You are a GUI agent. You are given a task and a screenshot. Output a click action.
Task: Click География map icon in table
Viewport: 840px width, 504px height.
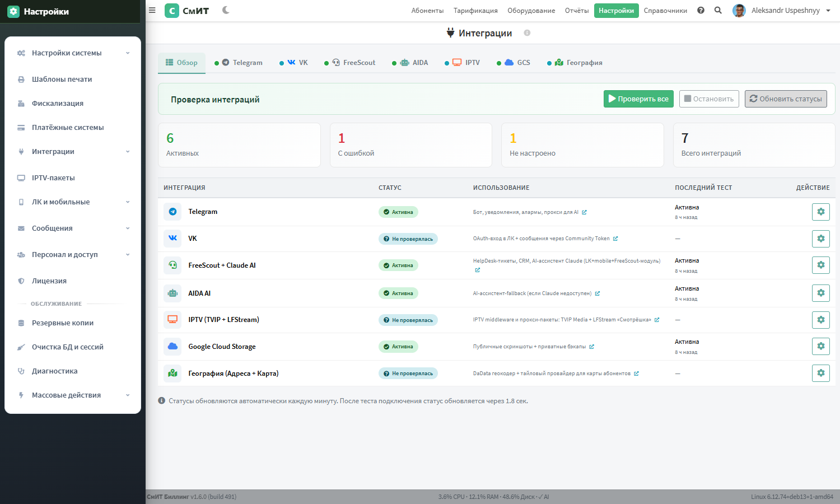click(172, 373)
